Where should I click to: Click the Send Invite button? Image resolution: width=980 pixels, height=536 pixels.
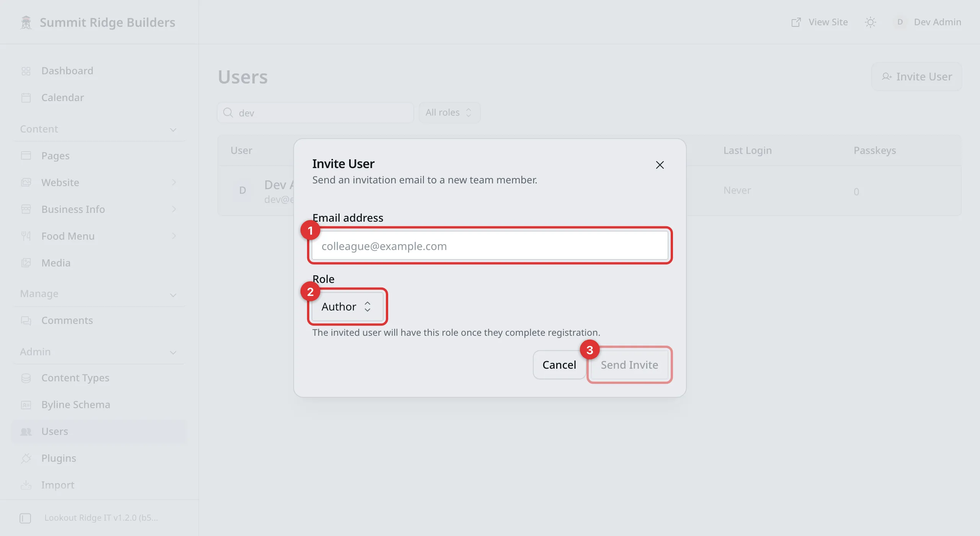click(x=629, y=365)
